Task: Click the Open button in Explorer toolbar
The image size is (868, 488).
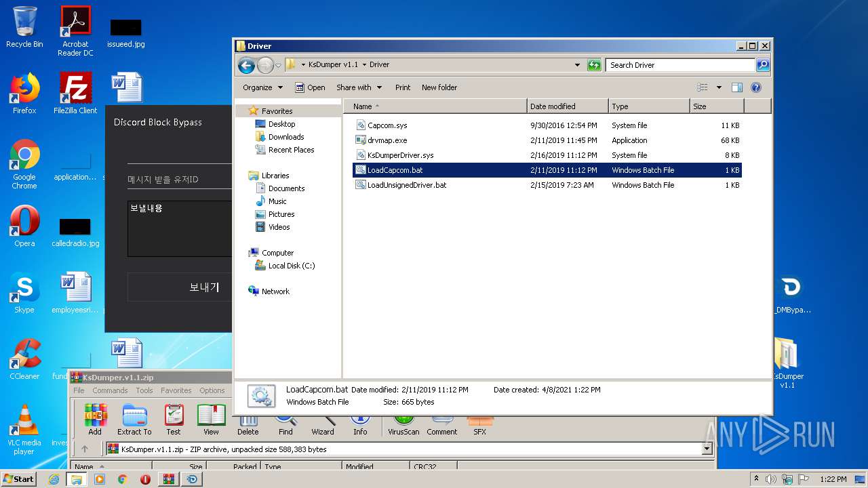Action: (310, 87)
